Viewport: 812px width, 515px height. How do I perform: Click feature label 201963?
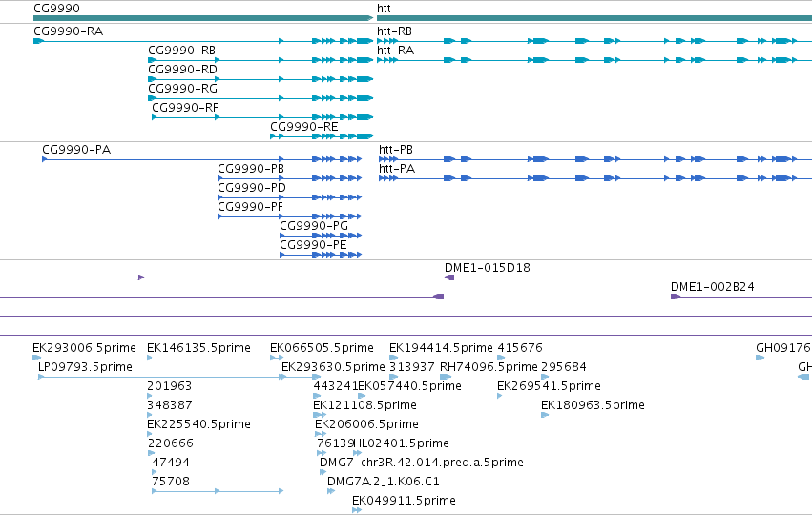(x=169, y=386)
